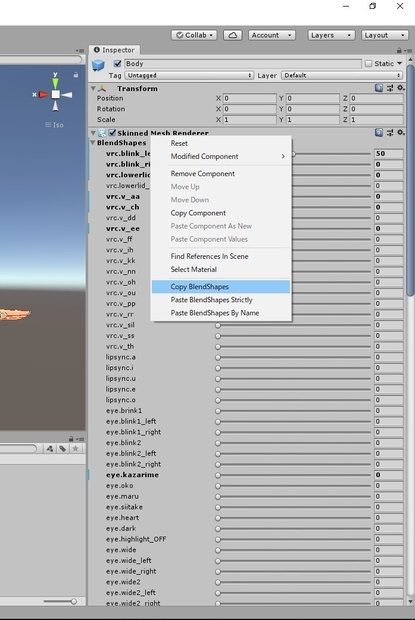This screenshot has width=415, height=620.
Task: Click the eye.kazarime blendshape slider
Action: pos(293,475)
